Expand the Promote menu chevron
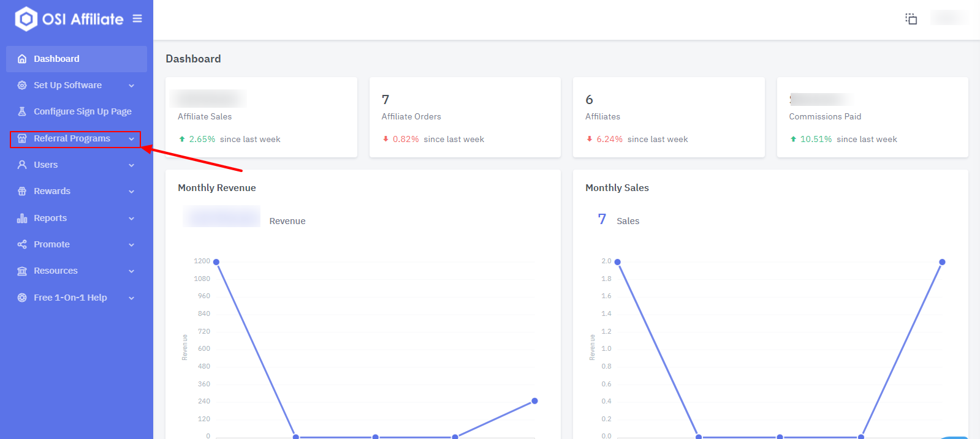The image size is (980, 439). [x=131, y=245]
